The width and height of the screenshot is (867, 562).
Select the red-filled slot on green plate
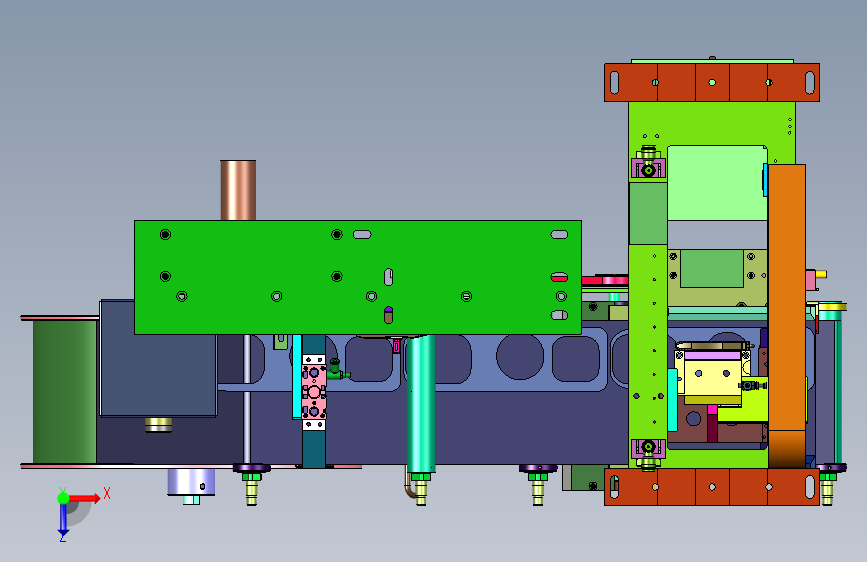tap(559, 277)
